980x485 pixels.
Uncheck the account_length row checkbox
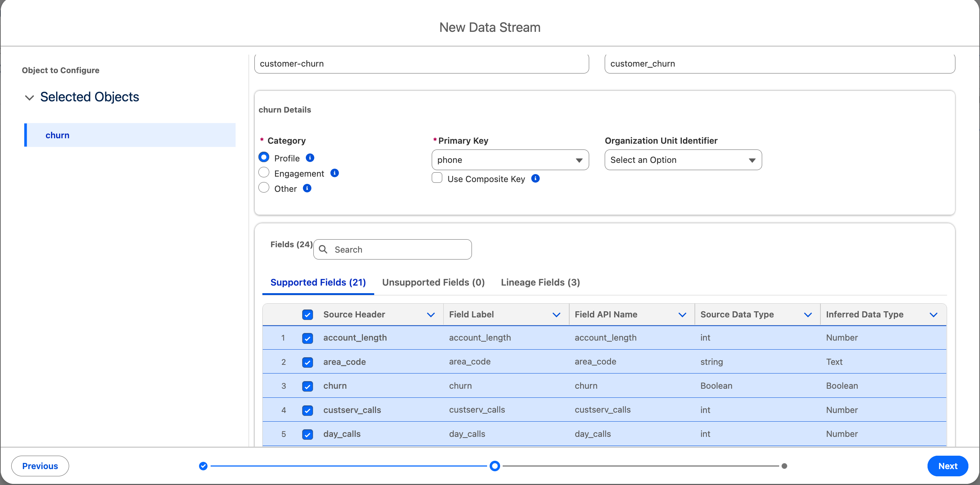coord(307,338)
